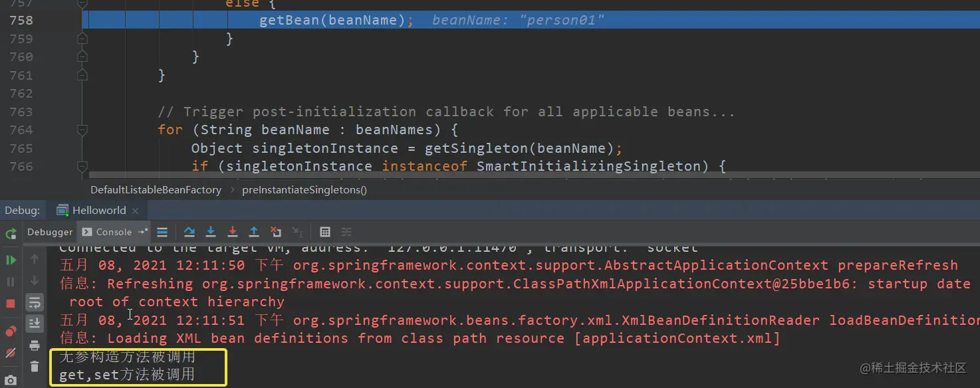The width and height of the screenshot is (980, 388).
Task: Fold the block ending at line 759
Action: coord(82,39)
